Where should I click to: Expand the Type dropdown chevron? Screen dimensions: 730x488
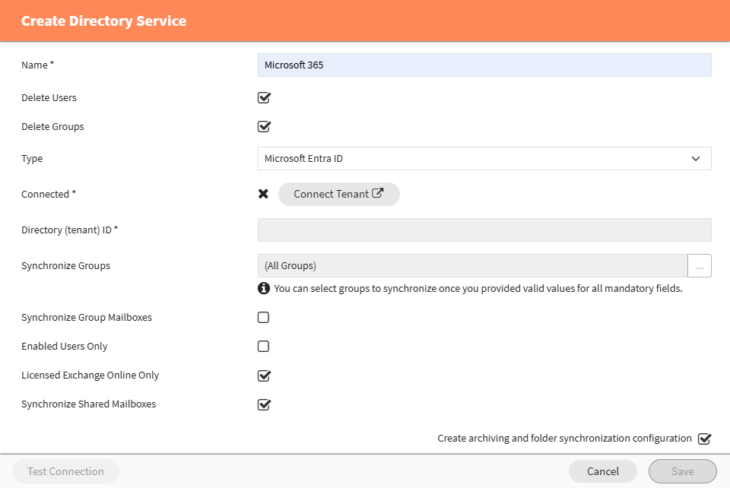[696, 159]
